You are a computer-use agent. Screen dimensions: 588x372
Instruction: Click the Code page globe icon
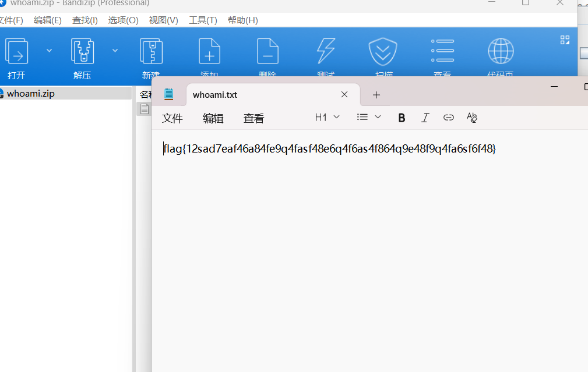(x=501, y=52)
